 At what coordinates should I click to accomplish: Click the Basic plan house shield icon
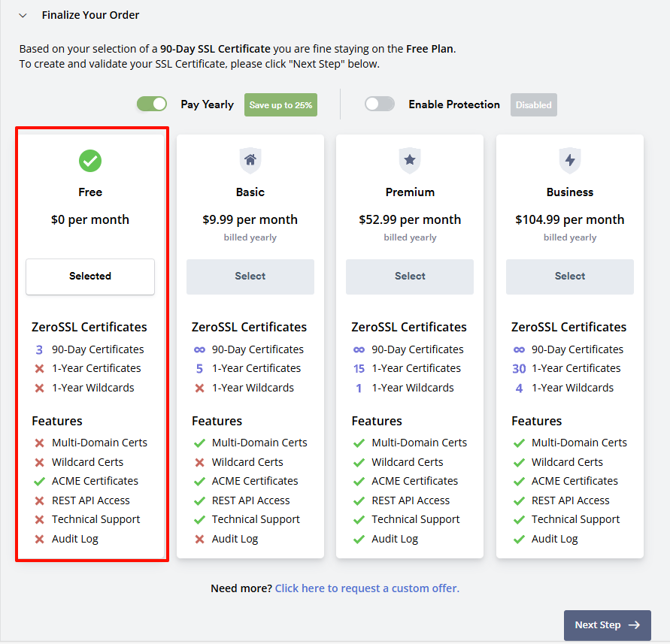pyautogui.click(x=250, y=160)
